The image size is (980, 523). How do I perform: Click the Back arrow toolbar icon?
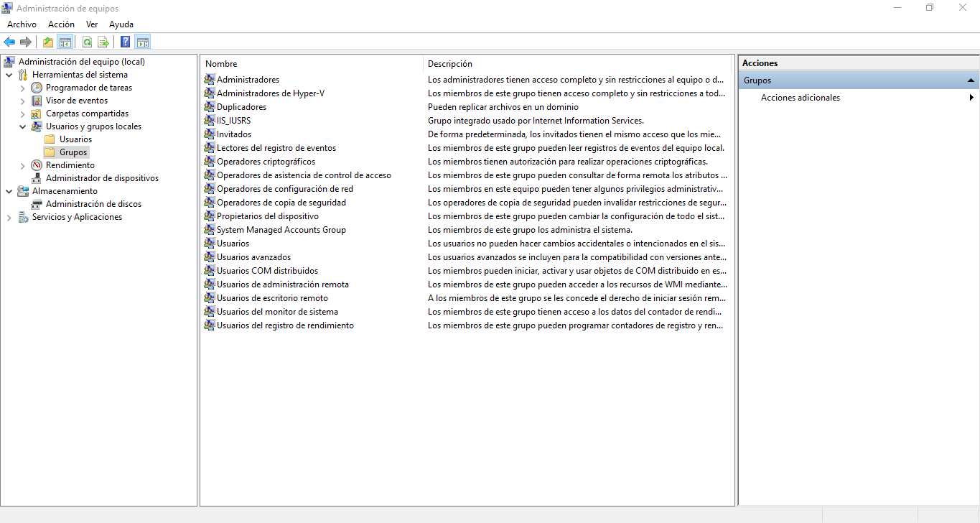[x=9, y=42]
